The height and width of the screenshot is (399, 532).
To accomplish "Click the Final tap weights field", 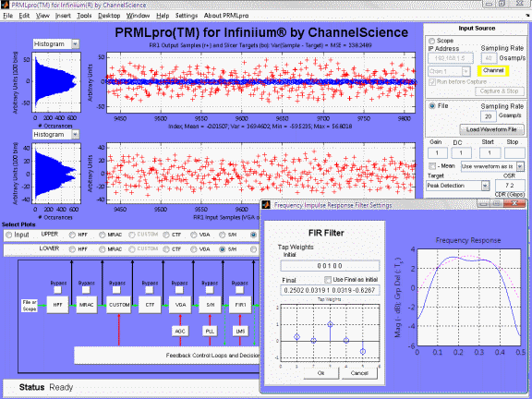I will (x=330, y=290).
